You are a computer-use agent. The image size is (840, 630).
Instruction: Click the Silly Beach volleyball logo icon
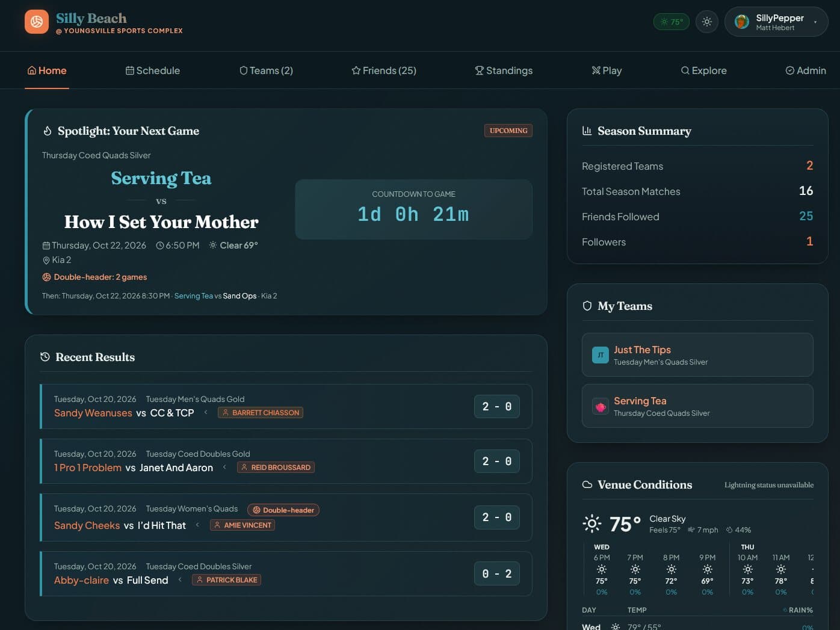click(x=37, y=22)
